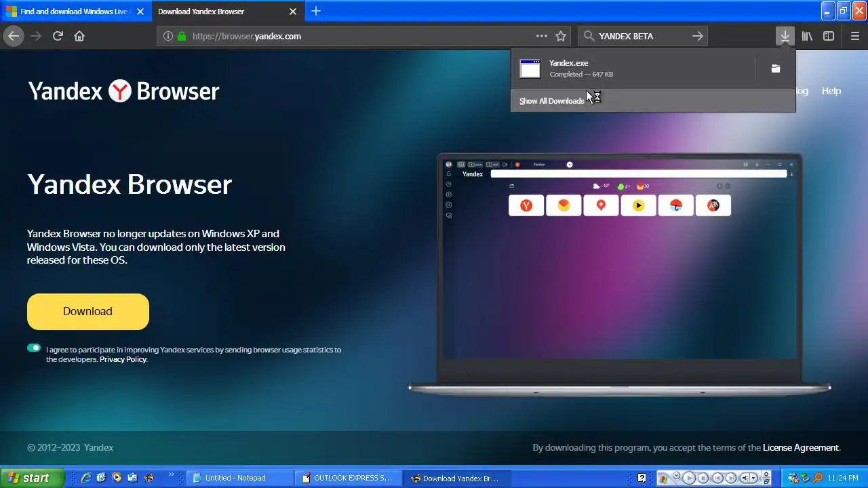
Task: Open the Help link in header
Action: (x=831, y=91)
